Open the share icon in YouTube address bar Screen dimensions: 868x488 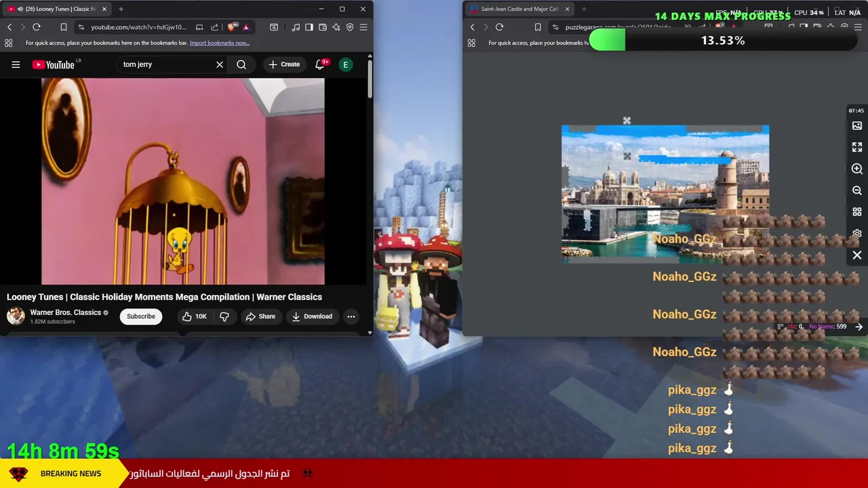click(214, 27)
